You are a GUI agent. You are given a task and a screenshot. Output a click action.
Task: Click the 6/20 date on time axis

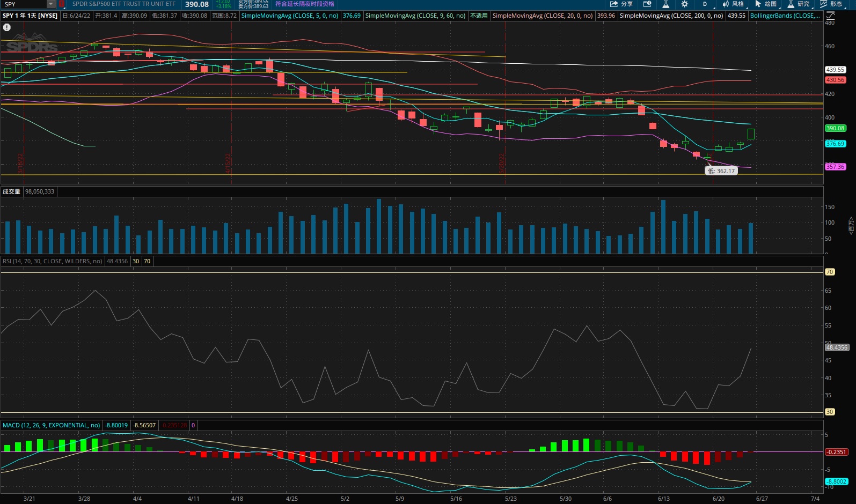(719, 499)
